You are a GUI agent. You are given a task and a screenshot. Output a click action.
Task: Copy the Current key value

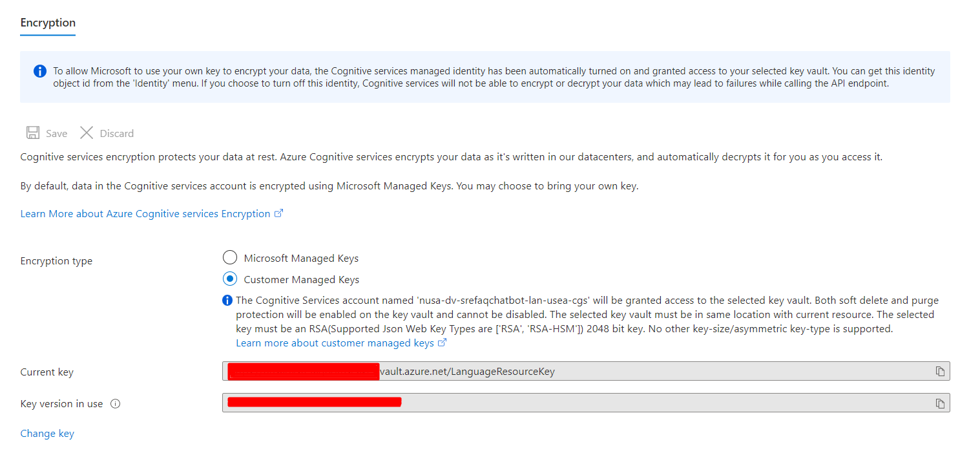tap(942, 370)
